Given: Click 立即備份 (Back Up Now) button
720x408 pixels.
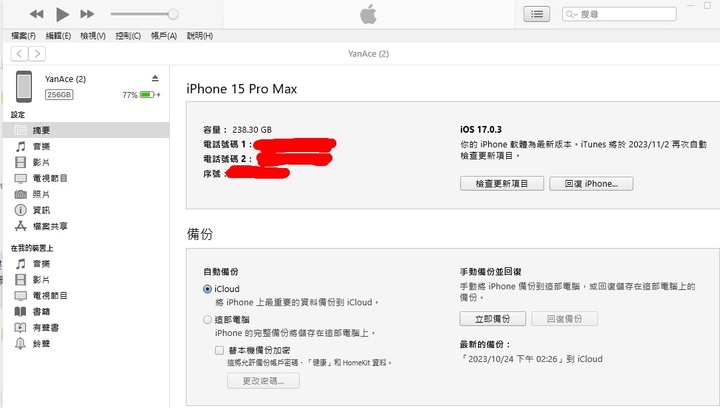Looking at the screenshot, I should coord(493,319).
